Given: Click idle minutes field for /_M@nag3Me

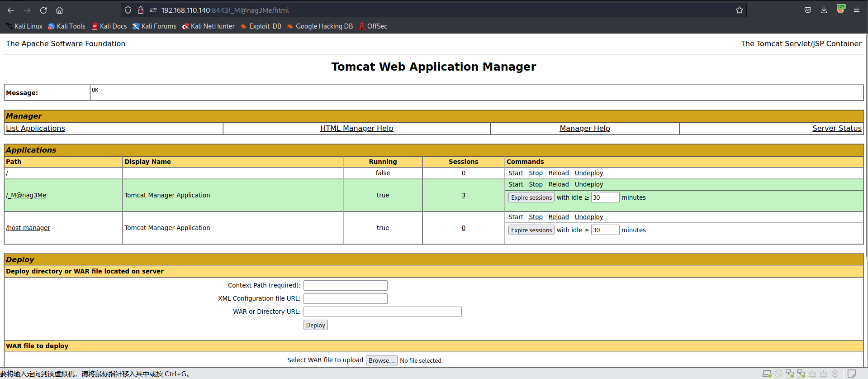Looking at the screenshot, I should pos(605,197).
